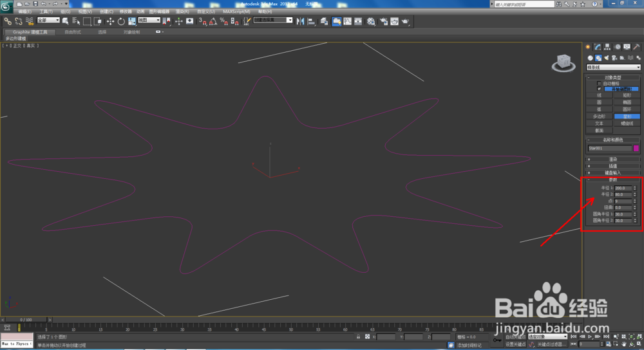Toggle the 开始新图形 checkbox
Viewport: 644px width, 350px height.
(x=599, y=89)
